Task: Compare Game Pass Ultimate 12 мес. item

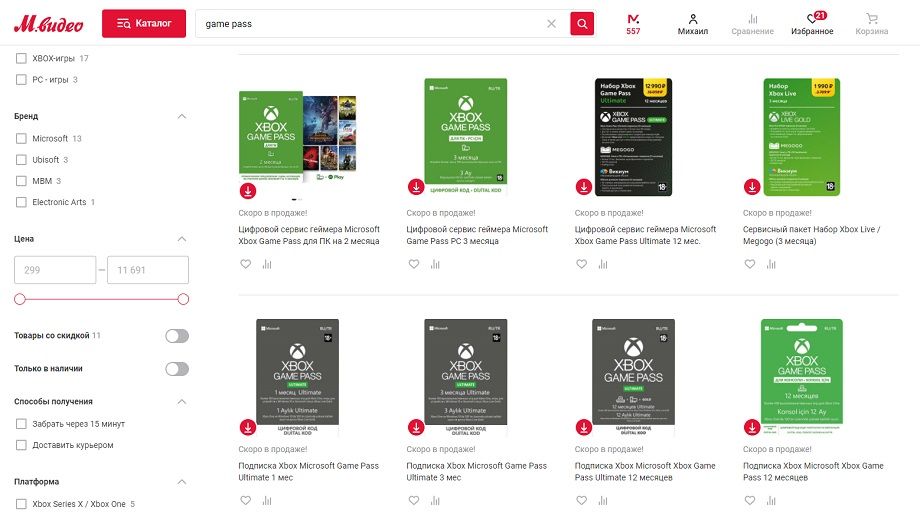Action: tap(603, 264)
